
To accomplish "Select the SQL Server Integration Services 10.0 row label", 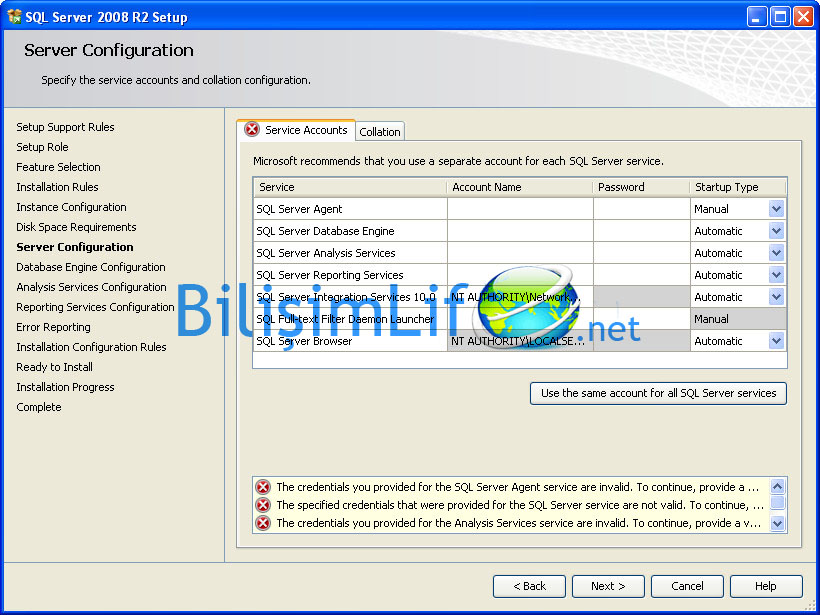I will tap(346, 297).
